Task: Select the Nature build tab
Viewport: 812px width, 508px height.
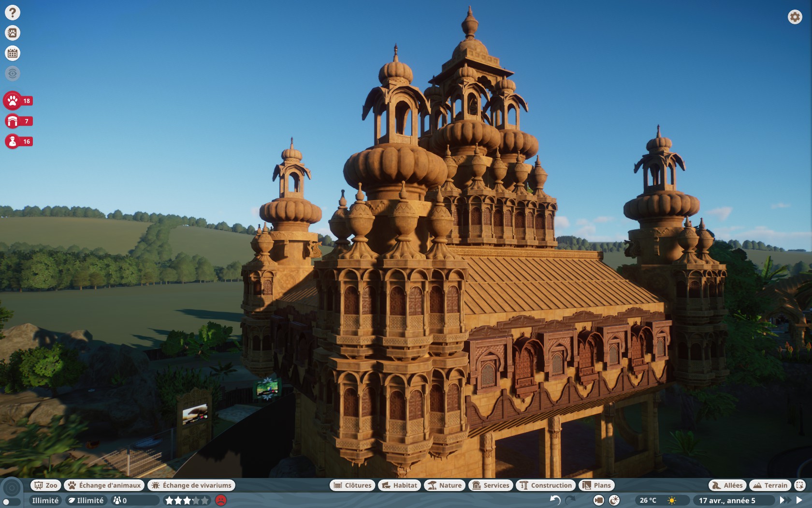Action: [x=445, y=485]
